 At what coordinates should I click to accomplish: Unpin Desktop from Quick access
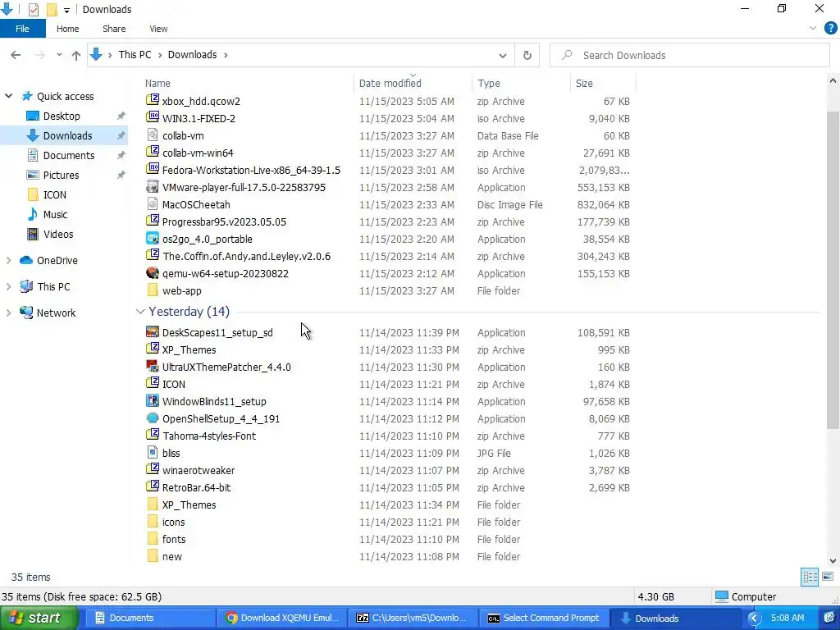[x=121, y=116]
